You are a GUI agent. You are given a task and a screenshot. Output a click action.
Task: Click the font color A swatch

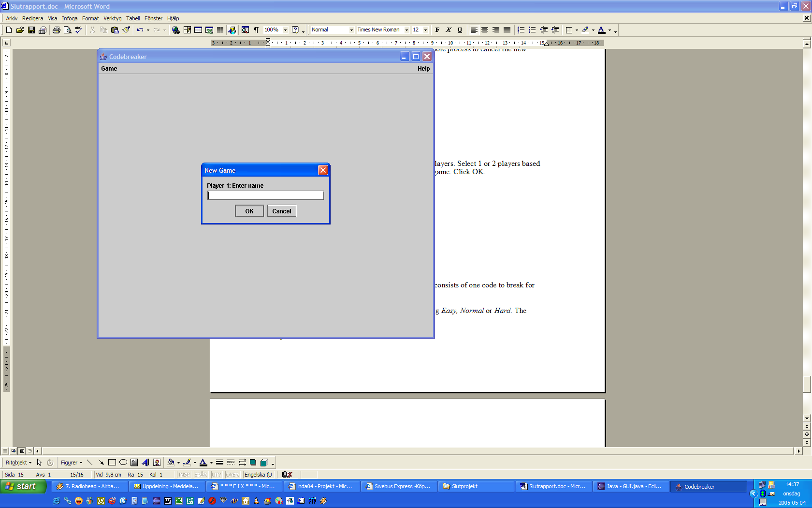[x=601, y=30]
